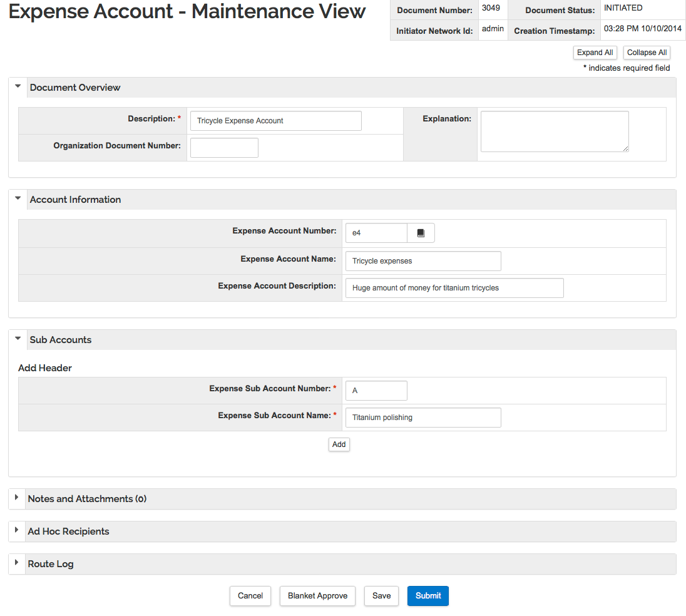Click the Document Status label
Image resolution: width=686 pixels, height=616 pixels.
click(x=560, y=11)
